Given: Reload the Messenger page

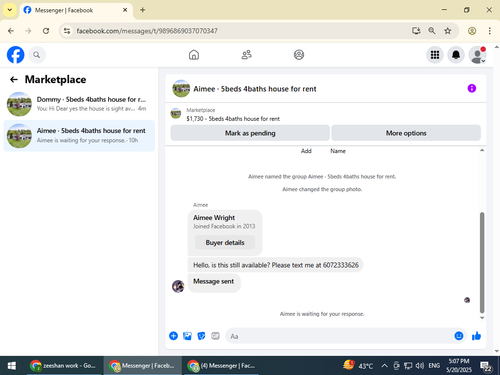Looking at the screenshot, I should pyautogui.click(x=46, y=31).
